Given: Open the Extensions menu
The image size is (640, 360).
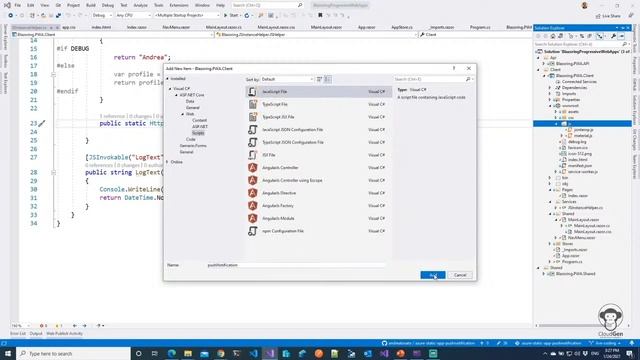Looking at the screenshot, I should coord(179,5).
